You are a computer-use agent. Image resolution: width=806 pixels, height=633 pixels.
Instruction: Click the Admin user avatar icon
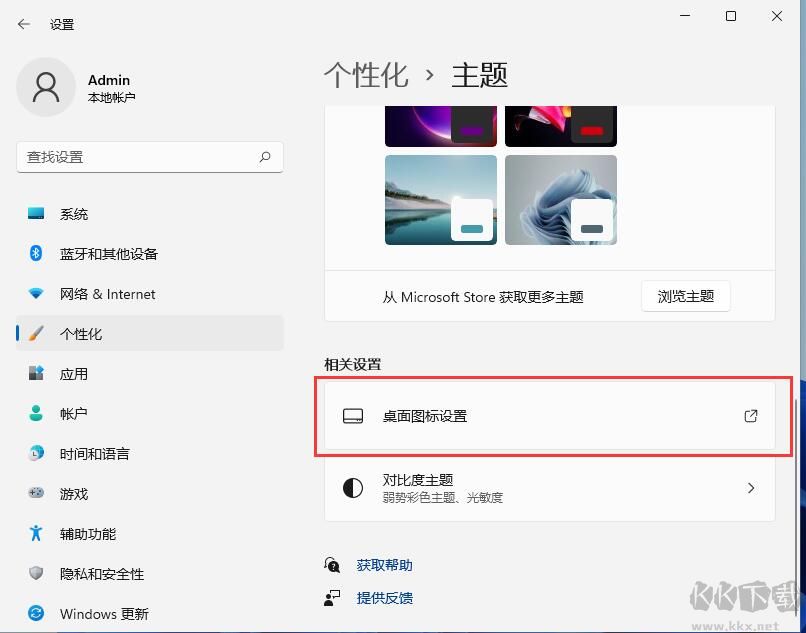(x=46, y=87)
